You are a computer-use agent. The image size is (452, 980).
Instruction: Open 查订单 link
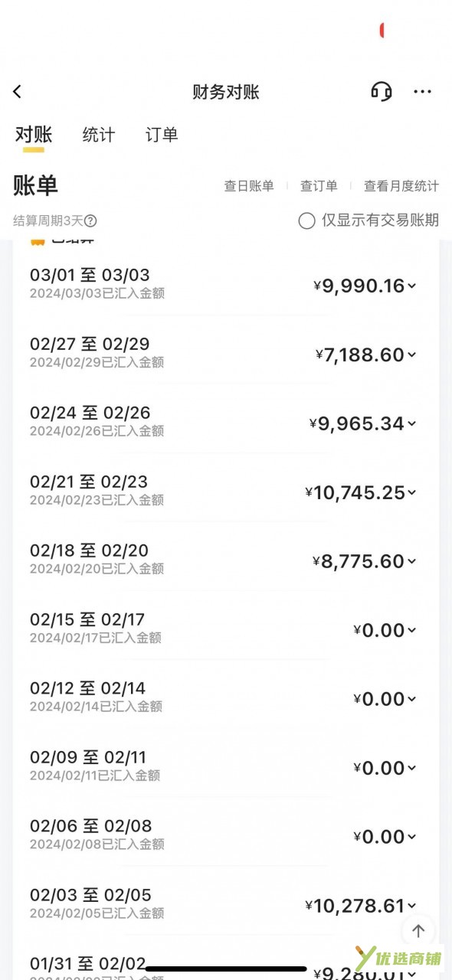click(319, 186)
